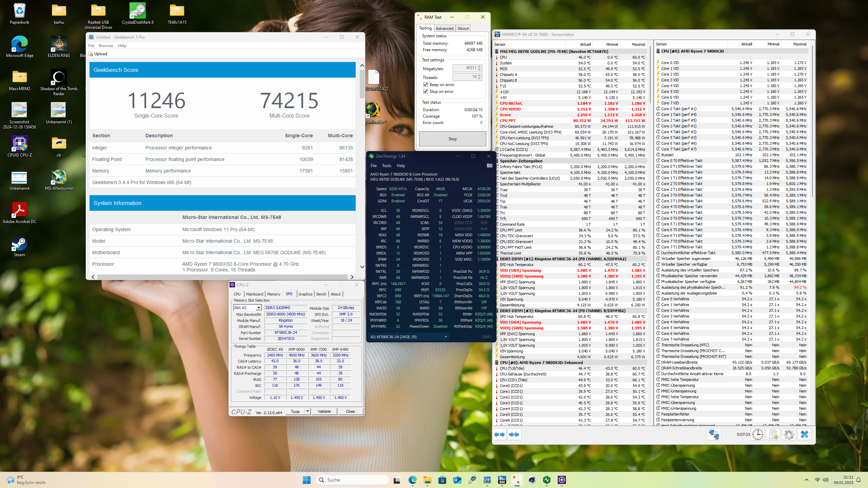Toggle Stop on error checkbox
This screenshot has width=868, height=488.
coord(426,91)
